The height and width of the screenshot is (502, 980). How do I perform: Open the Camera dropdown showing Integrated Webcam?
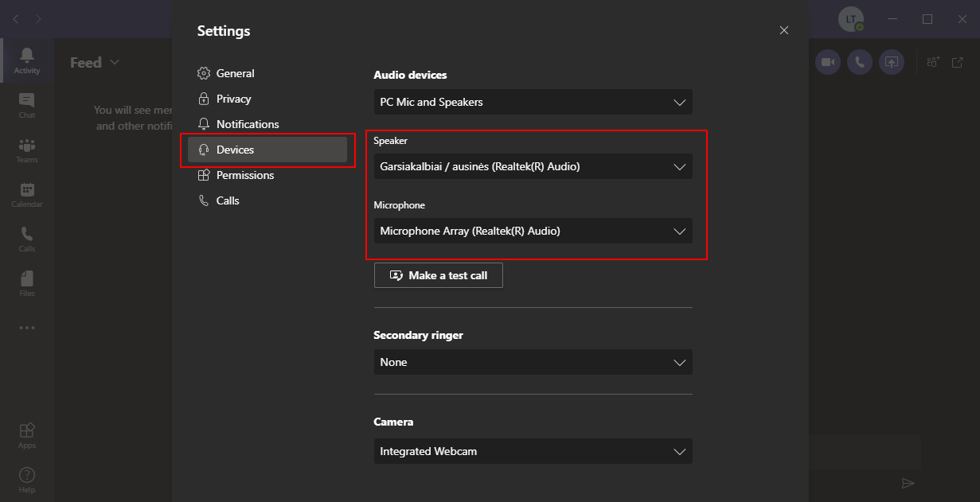click(533, 451)
